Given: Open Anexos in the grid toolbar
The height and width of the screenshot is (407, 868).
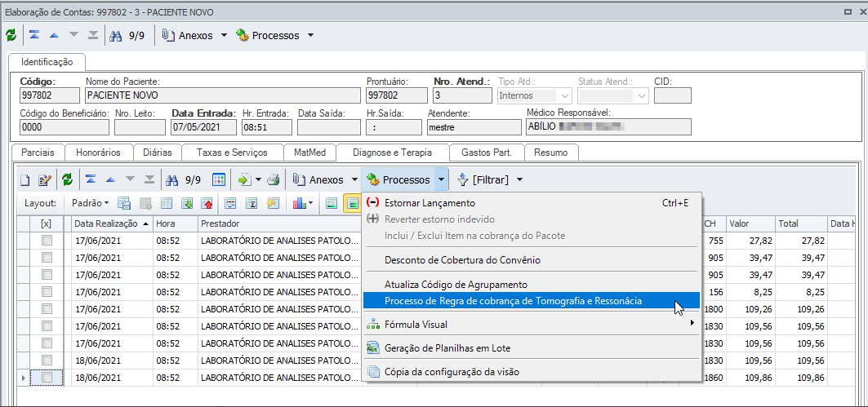Looking at the screenshot, I should click(x=318, y=179).
